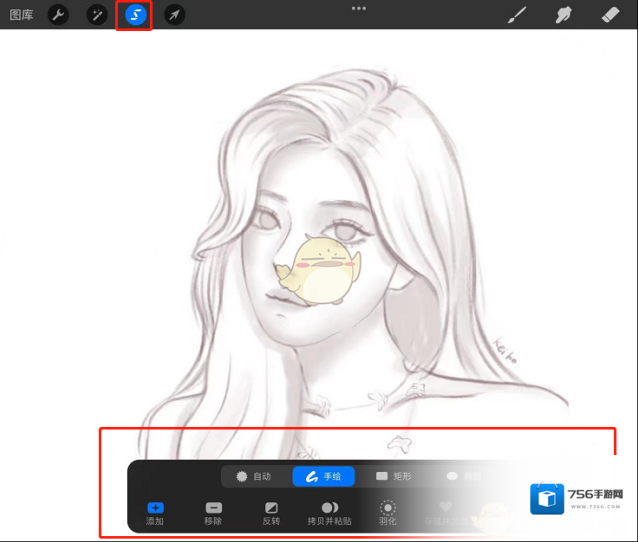Viewport: 638px width, 542px height.
Task: Open the Adjustments magic wand menu
Action: [97, 15]
